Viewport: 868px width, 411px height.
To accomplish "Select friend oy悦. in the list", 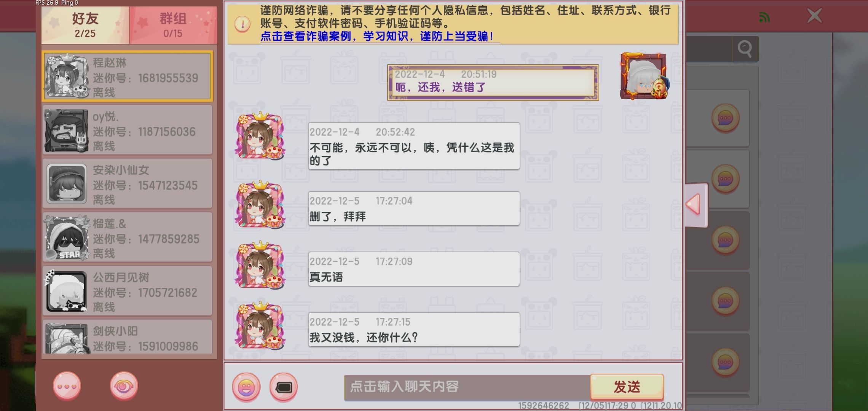I will coord(127,130).
